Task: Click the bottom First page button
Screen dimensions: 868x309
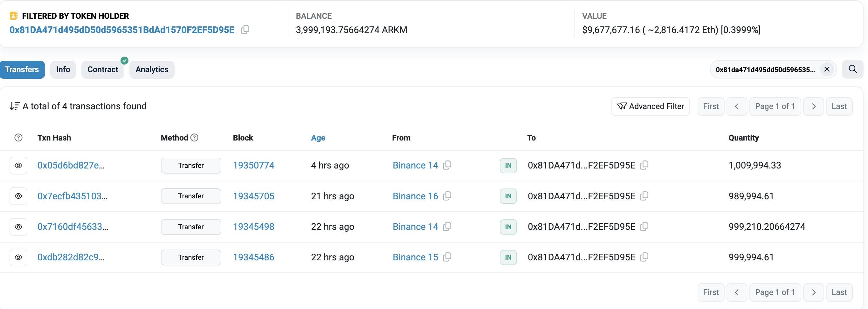Action: (711, 292)
